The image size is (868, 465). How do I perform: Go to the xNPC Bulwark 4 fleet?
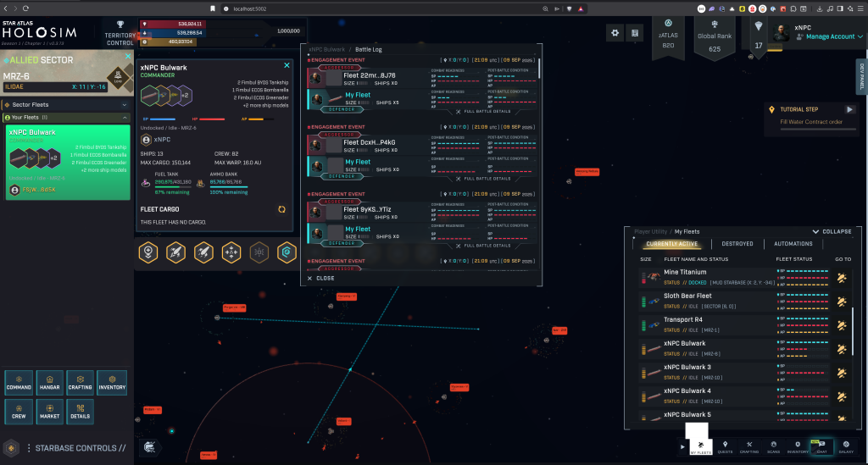(x=842, y=396)
